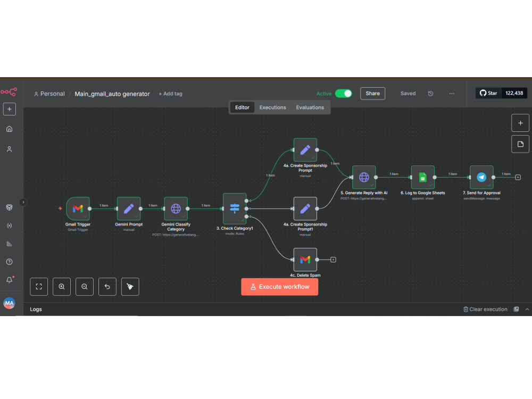Image resolution: width=532 pixels, height=399 pixels.
Task: Open the Personal user icon in the sidebar
Action: coord(10,149)
